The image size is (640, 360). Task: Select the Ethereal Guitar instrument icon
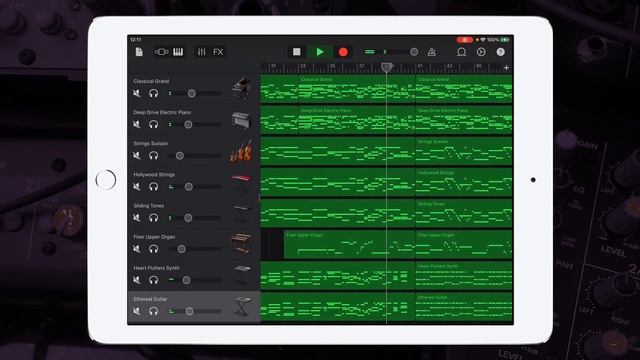(x=242, y=306)
